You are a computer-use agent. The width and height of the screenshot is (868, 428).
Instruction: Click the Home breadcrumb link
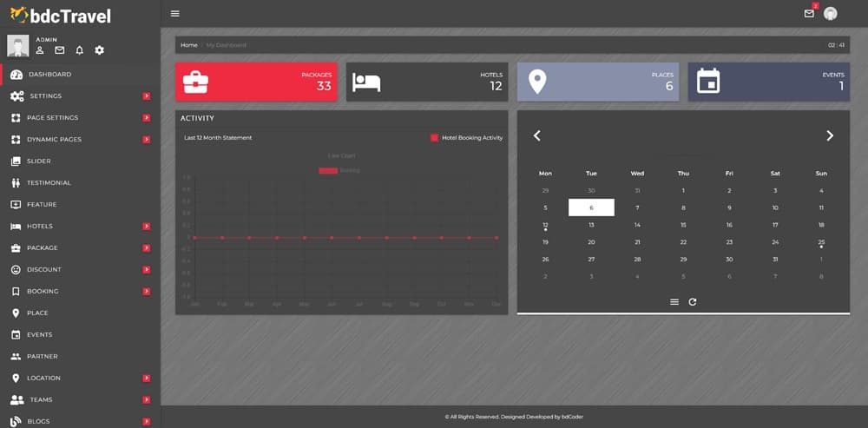pyautogui.click(x=188, y=45)
